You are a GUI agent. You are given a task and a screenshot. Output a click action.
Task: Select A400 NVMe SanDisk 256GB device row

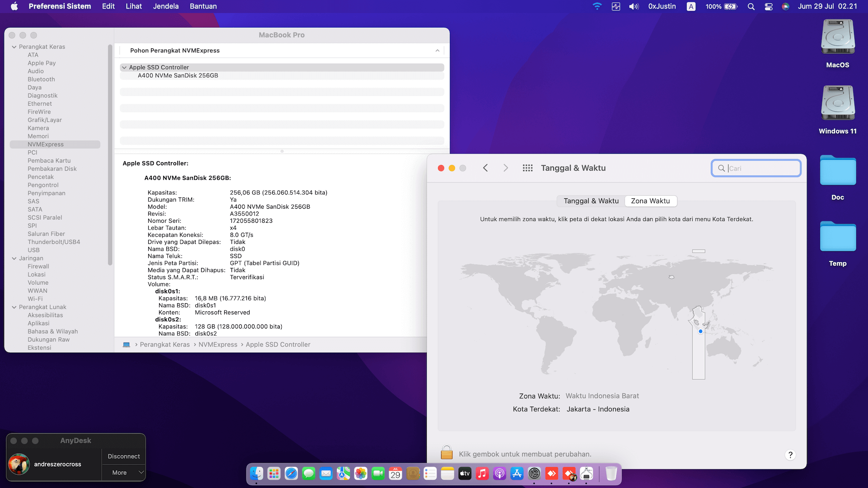[282, 75]
